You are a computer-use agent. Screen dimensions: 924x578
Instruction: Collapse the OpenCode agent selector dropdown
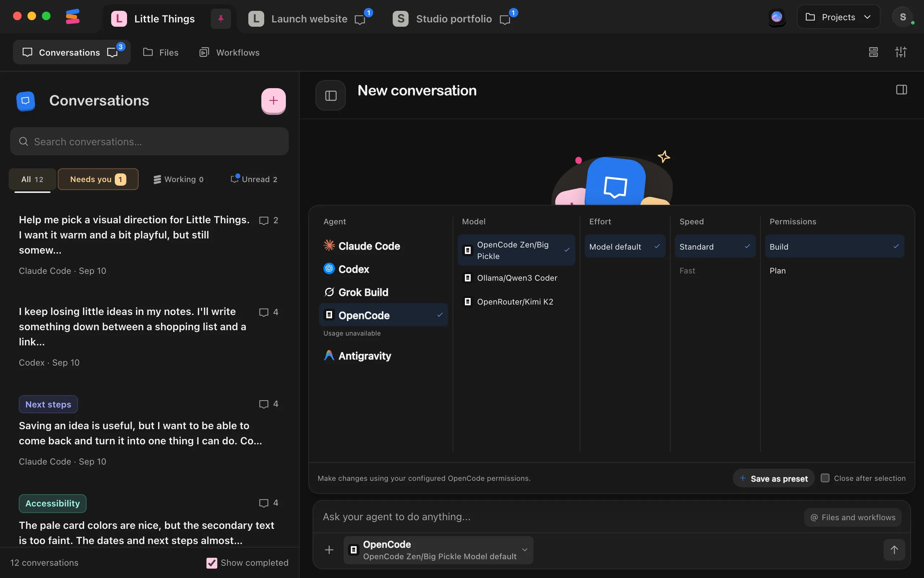click(x=438, y=550)
